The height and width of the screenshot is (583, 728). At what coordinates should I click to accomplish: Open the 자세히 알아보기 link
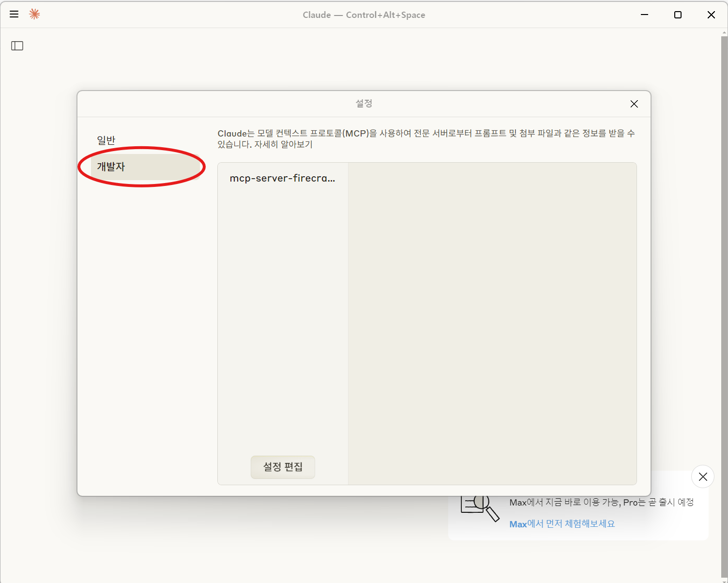(x=284, y=144)
